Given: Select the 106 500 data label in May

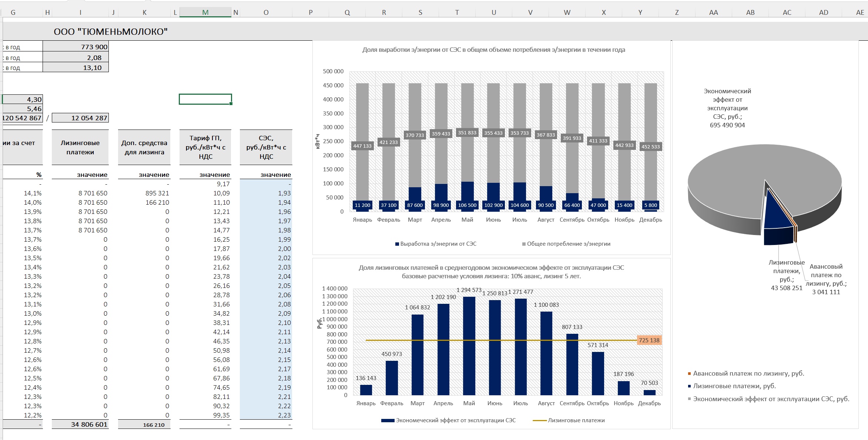Looking at the screenshot, I should tap(467, 205).
